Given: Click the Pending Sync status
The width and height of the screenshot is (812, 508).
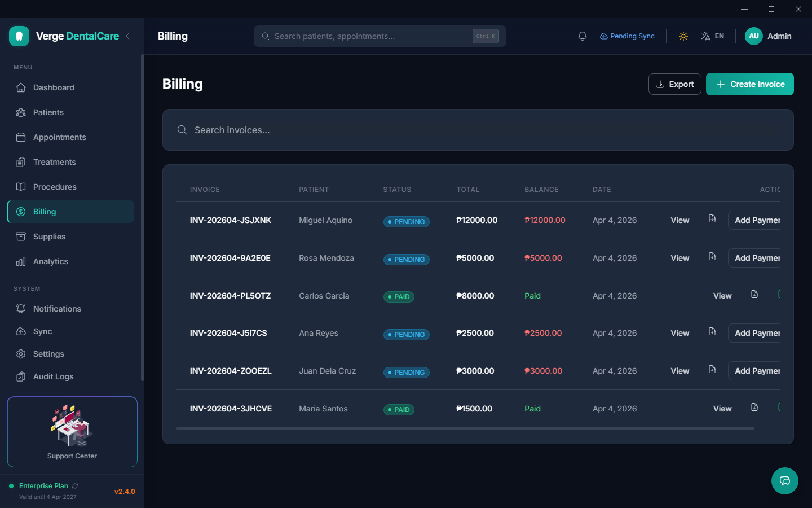Looking at the screenshot, I should pyautogui.click(x=627, y=36).
